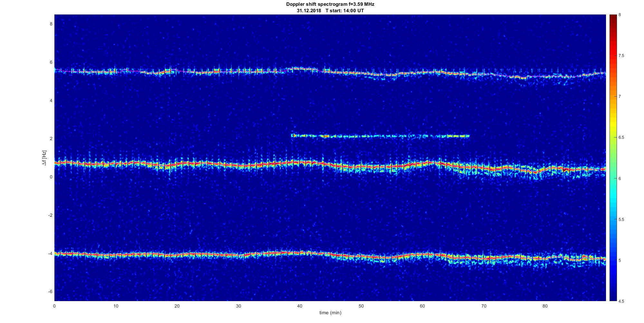Click the lower signal trace near -4 Hz

coord(330,256)
